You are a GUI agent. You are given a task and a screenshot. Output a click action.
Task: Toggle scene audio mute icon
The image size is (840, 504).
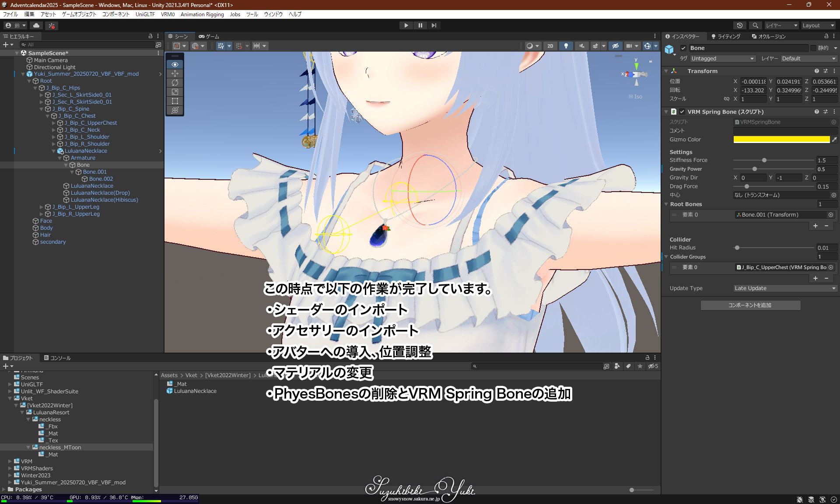point(581,46)
